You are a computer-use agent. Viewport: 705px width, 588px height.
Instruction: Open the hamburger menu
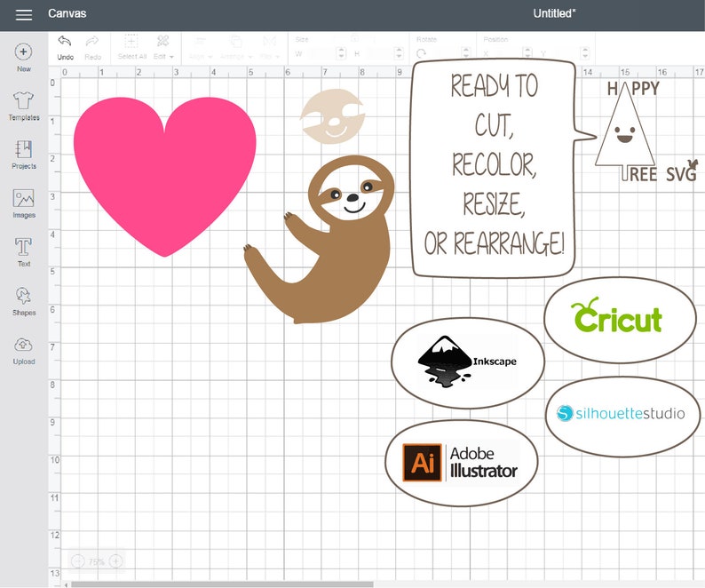click(x=24, y=14)
